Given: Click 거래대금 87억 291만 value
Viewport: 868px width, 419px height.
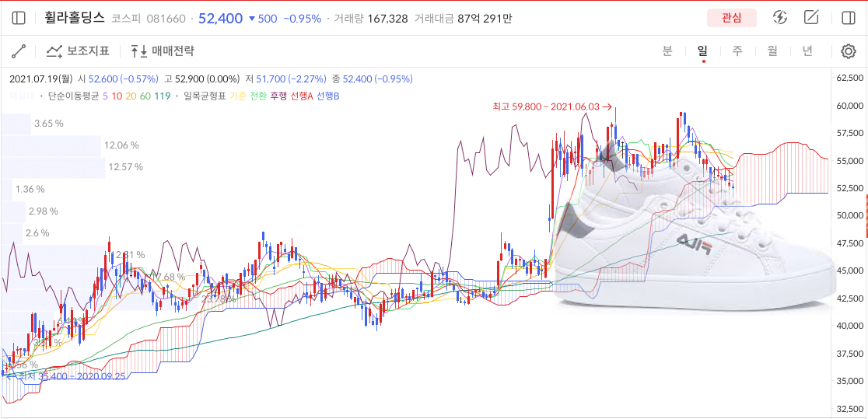Looking at the screenshot, I should [485, 19].
